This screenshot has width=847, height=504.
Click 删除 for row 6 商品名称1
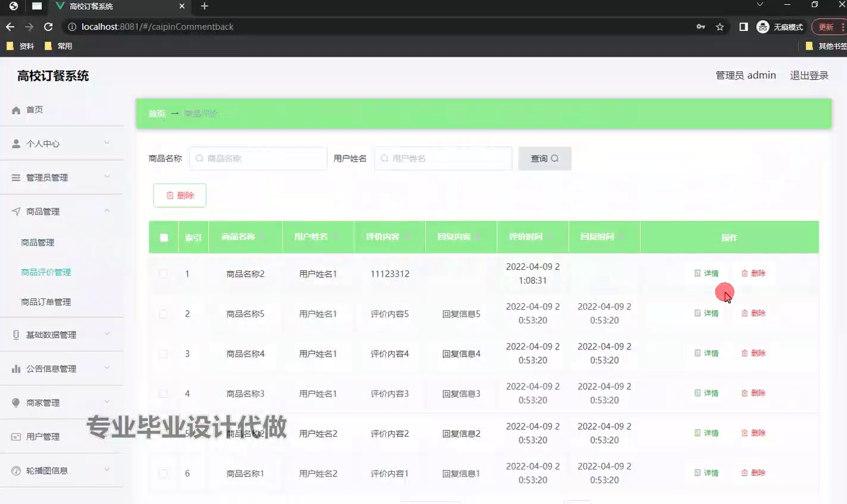click(754, 472)
